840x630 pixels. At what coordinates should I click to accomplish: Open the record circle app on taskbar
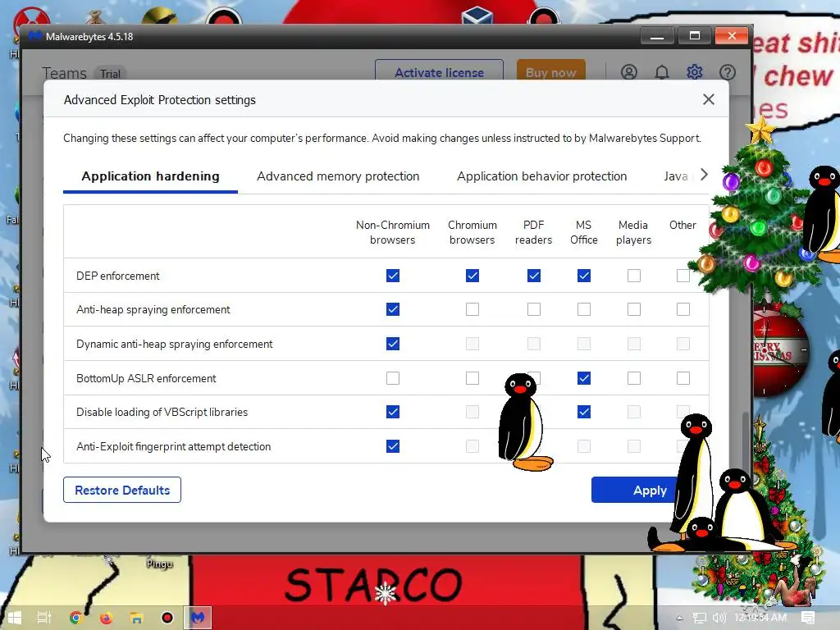(167, 618)
